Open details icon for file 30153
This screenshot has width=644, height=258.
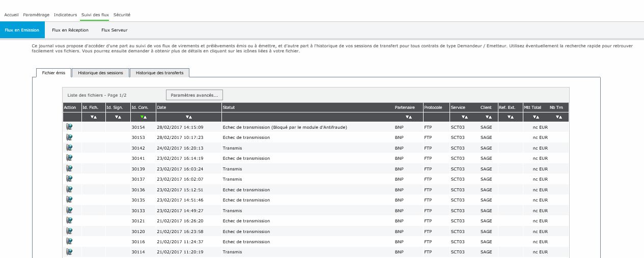tap(69, 137)
